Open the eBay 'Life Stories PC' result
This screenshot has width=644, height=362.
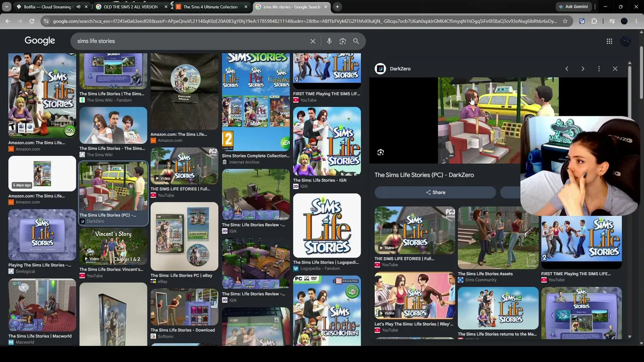coord(185,237)
